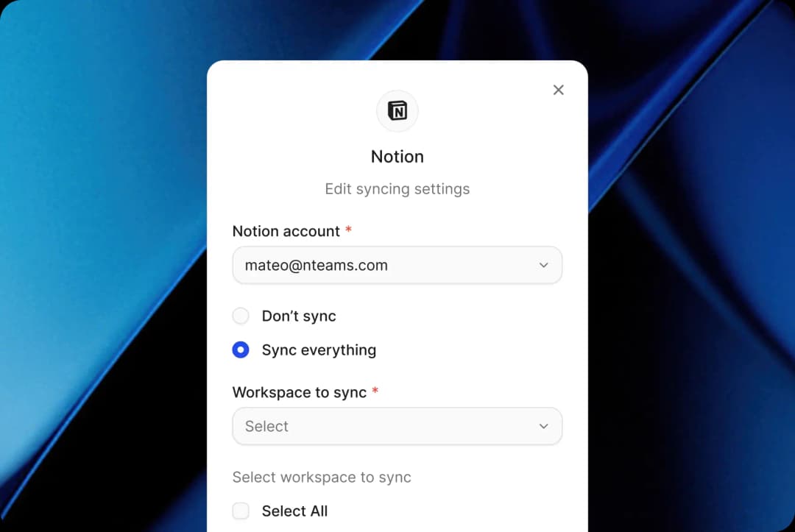Image resolution: width=795 pixels, height=532 pixels.
Task: Click the 'Sync everything' label text
Action: tap(319, 350)
